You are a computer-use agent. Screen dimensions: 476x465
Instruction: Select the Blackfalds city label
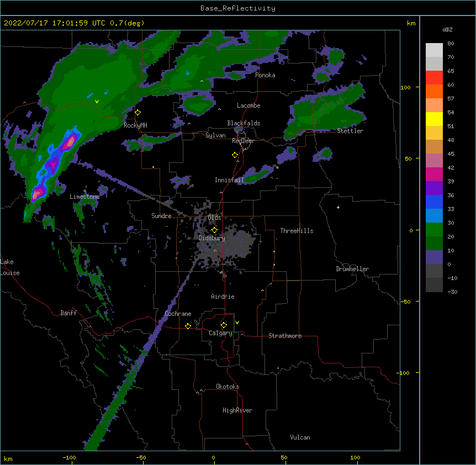244,123
